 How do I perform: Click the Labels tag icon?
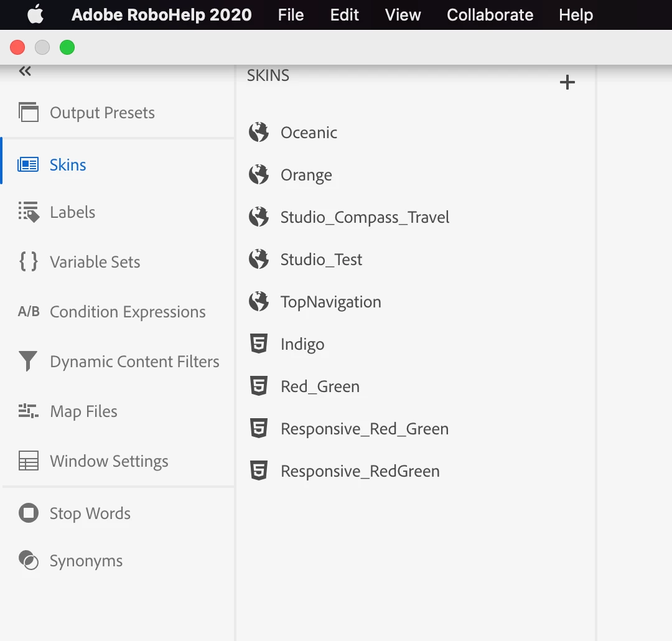pos(29,212)
